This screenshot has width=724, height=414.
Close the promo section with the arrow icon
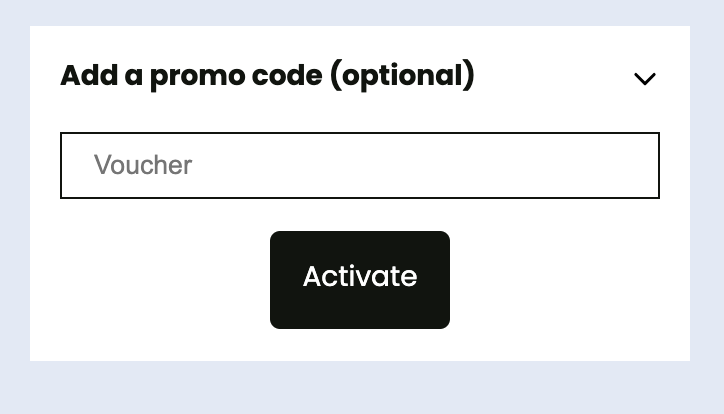pyautogui.click(x=645, y=79)
